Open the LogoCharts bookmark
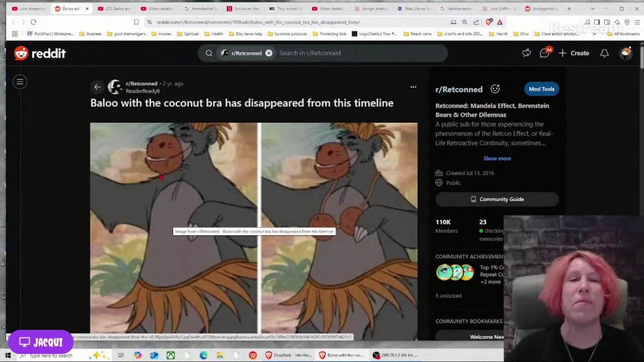Screen dimensions: 644x362 click(374, 34)
